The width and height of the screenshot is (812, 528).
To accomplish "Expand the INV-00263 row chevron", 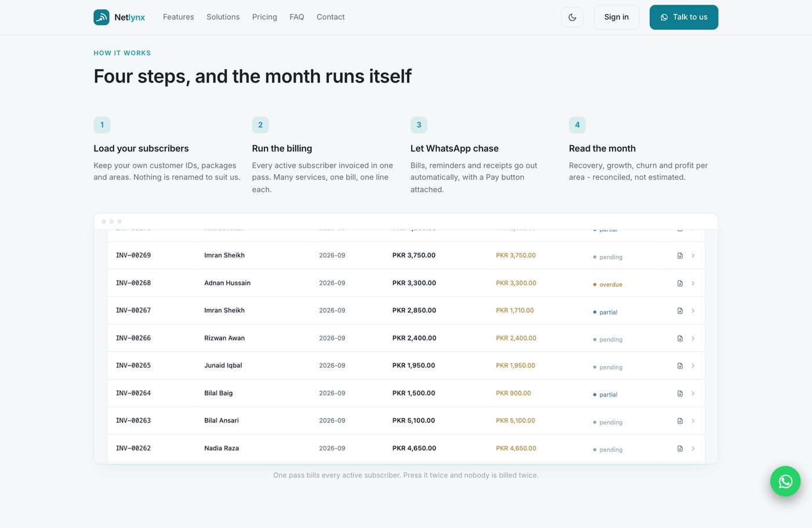I will (693, 421).
